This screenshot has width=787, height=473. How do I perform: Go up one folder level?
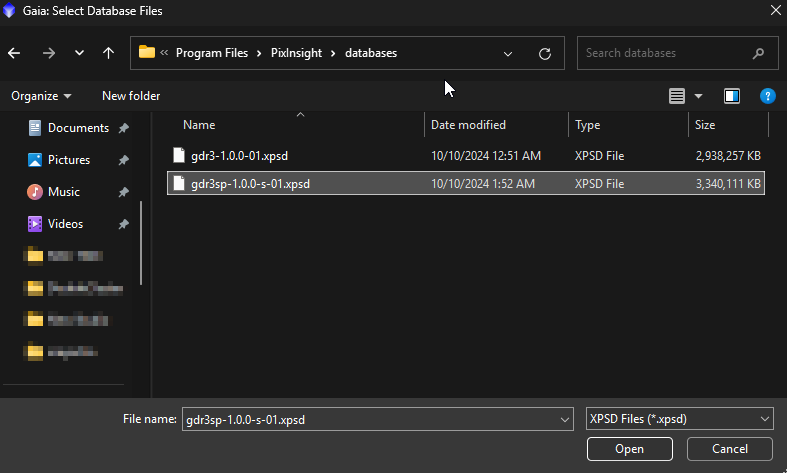(x=108, y=53)
